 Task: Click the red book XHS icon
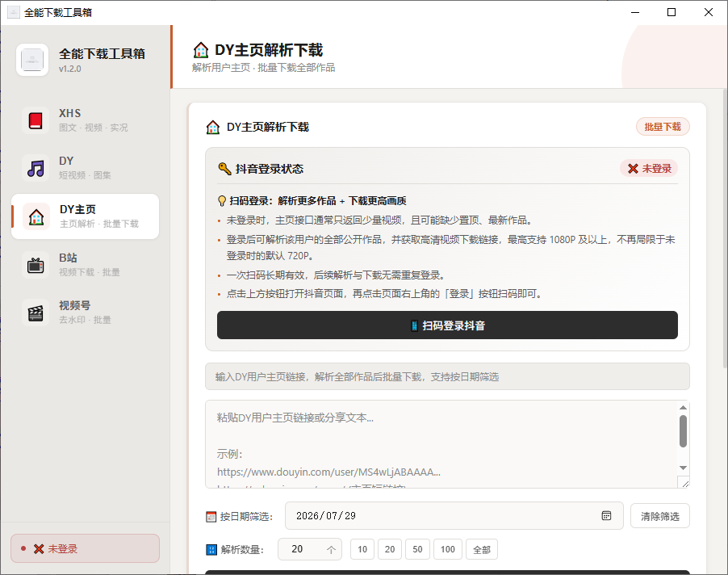(36, 120)
